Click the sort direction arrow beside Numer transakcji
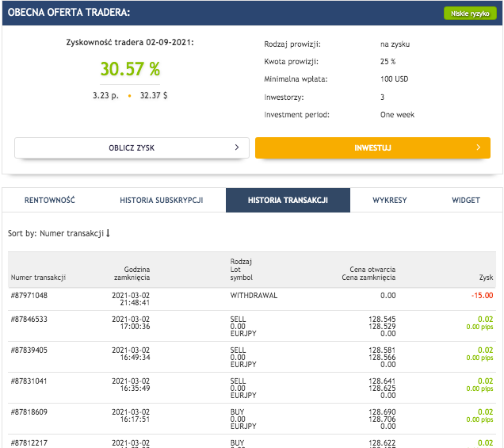Viewport: 504px width, 448px height. pyautogui.click(x=108, y=233)
